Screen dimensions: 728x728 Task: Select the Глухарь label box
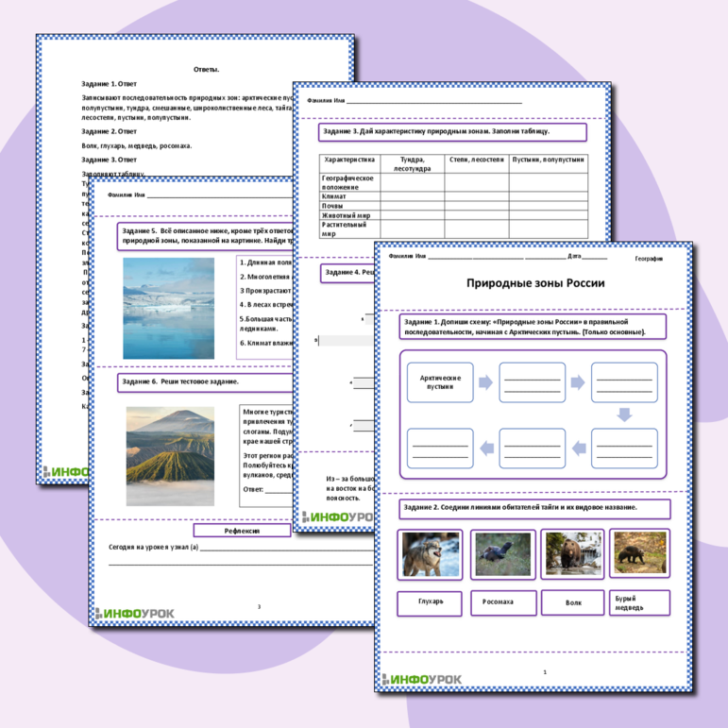coord(431,601)
